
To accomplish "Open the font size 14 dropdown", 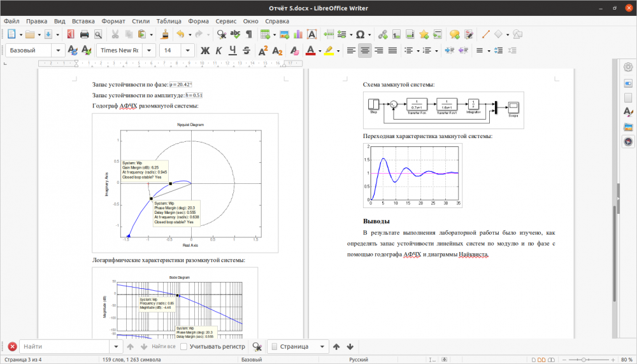I will point(187,50).
